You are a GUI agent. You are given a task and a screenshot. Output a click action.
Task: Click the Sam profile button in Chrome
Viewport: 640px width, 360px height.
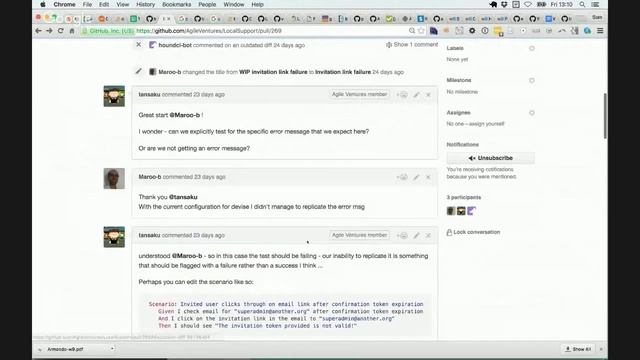point(597,18)
